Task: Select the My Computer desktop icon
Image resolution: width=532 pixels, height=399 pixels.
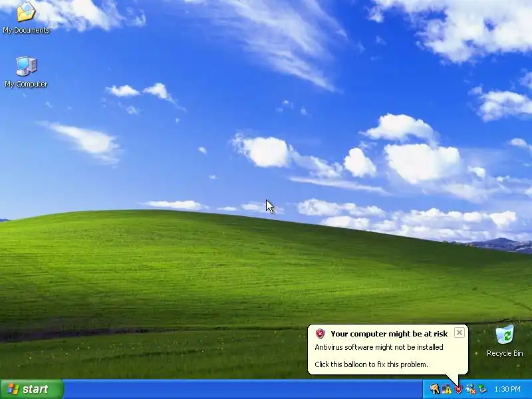Action: tap(26, 72)
